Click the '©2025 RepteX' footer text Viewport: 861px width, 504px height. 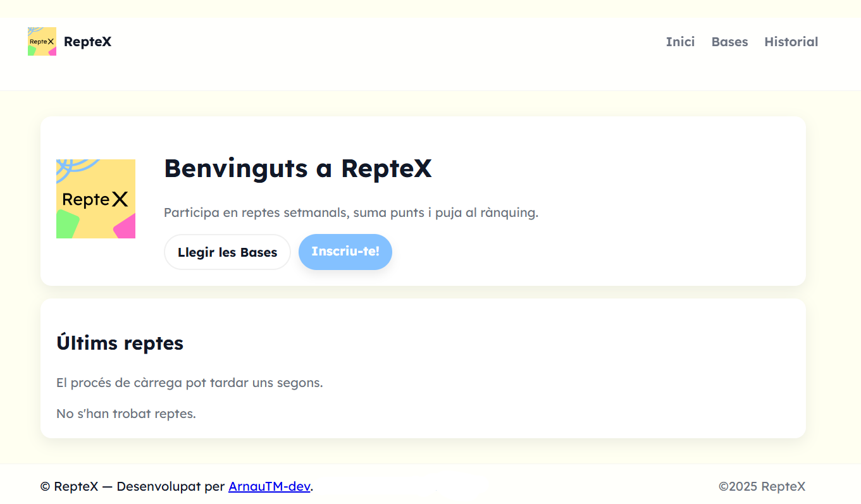point(762,486)
